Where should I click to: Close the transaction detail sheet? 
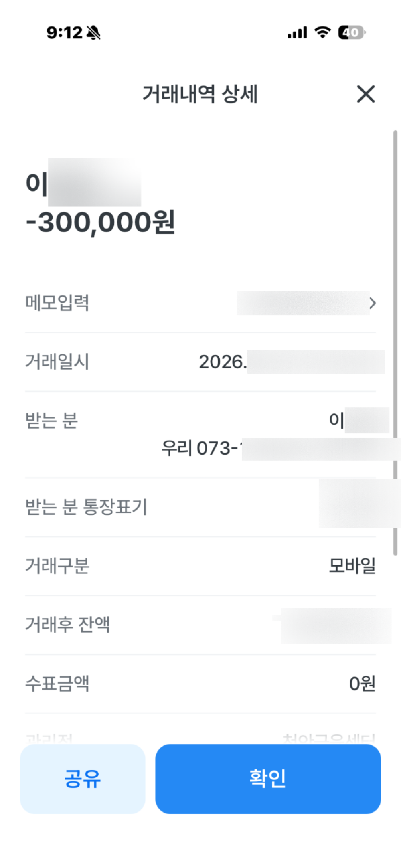point(366,94)
